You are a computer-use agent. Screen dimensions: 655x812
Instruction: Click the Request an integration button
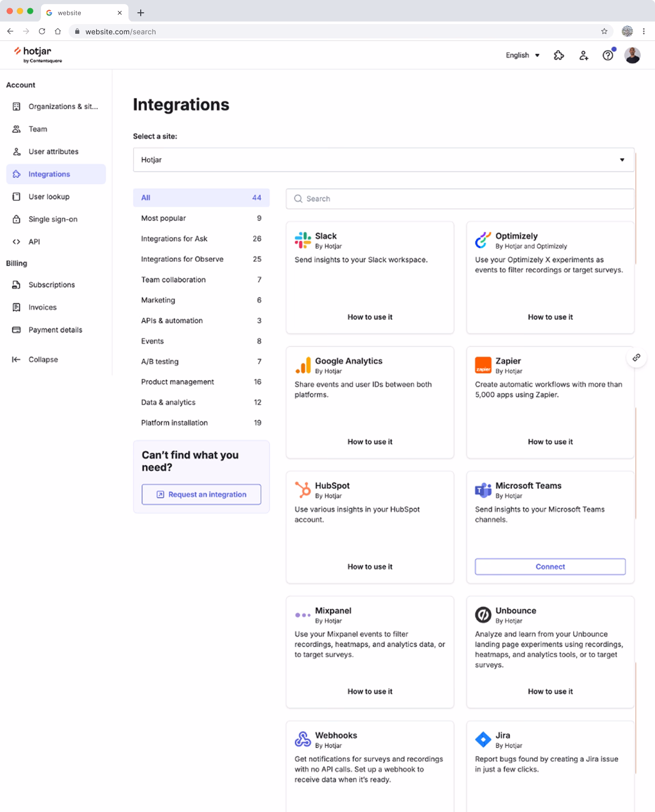pos(201,495)
